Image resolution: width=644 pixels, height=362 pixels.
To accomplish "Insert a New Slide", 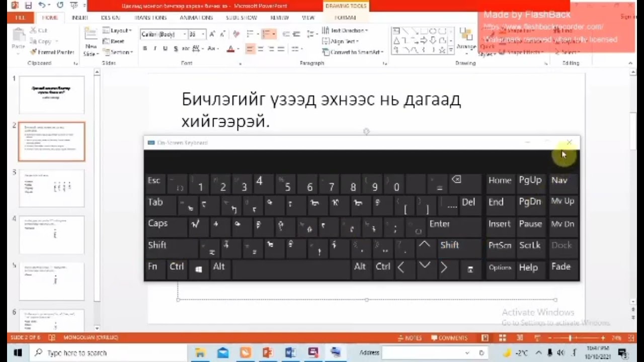I will (91, 41).
